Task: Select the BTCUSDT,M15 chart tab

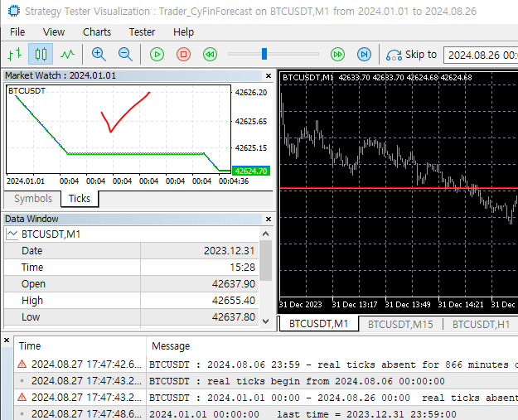Action: pos(400,324)
